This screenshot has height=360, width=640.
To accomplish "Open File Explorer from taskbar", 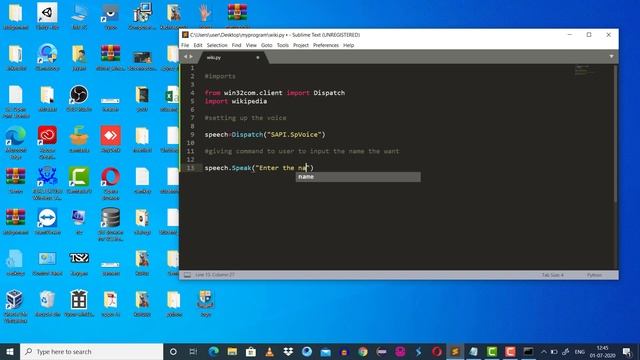I will click(232, 351).
